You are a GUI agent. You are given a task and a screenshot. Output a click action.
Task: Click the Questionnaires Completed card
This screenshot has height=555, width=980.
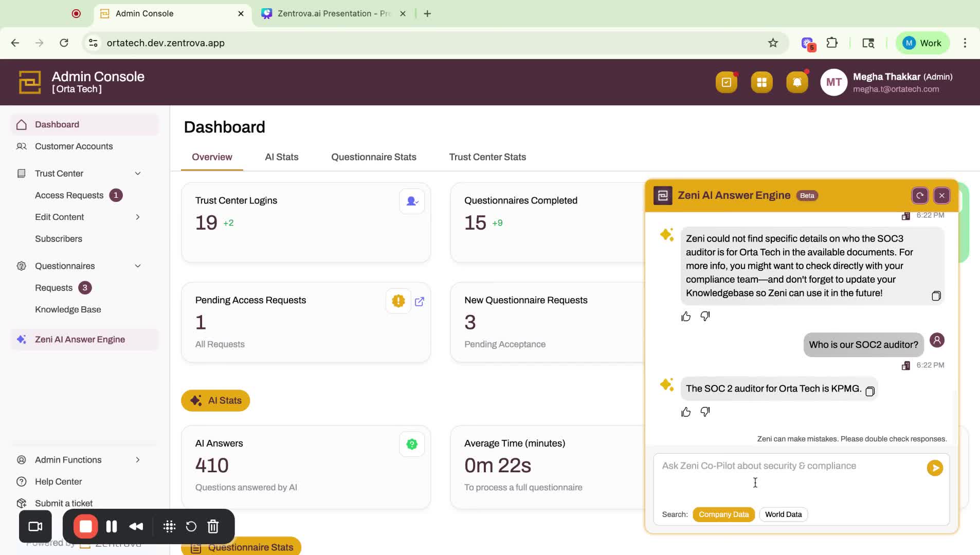pos(548,223)
